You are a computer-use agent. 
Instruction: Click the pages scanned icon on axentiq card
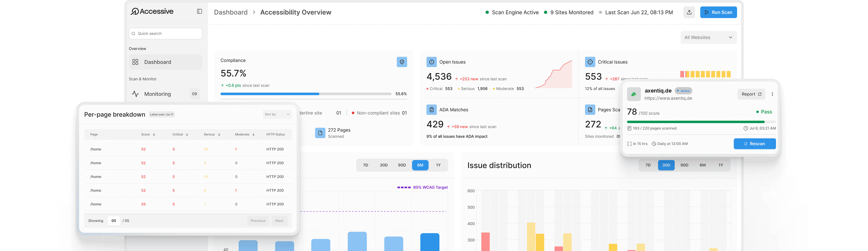coord(629,128)
